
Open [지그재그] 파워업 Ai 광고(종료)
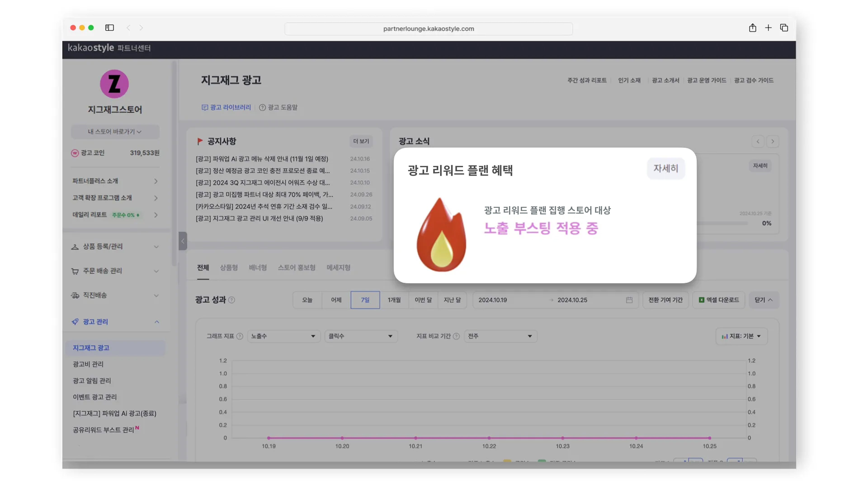coord(115,414)
